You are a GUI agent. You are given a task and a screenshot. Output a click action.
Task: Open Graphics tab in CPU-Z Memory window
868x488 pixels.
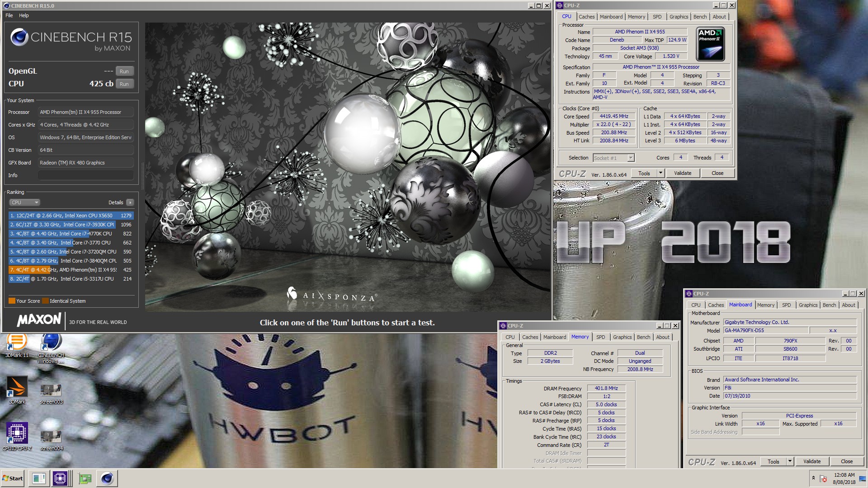pos(623,337)
